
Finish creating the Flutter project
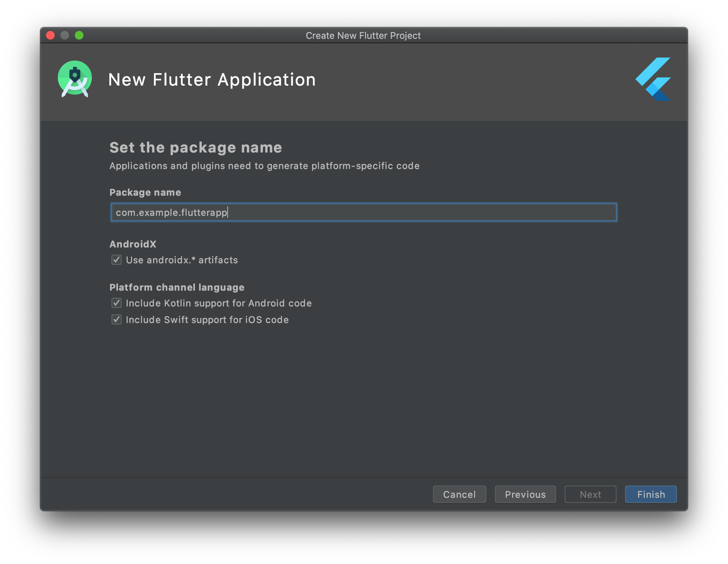651,494
